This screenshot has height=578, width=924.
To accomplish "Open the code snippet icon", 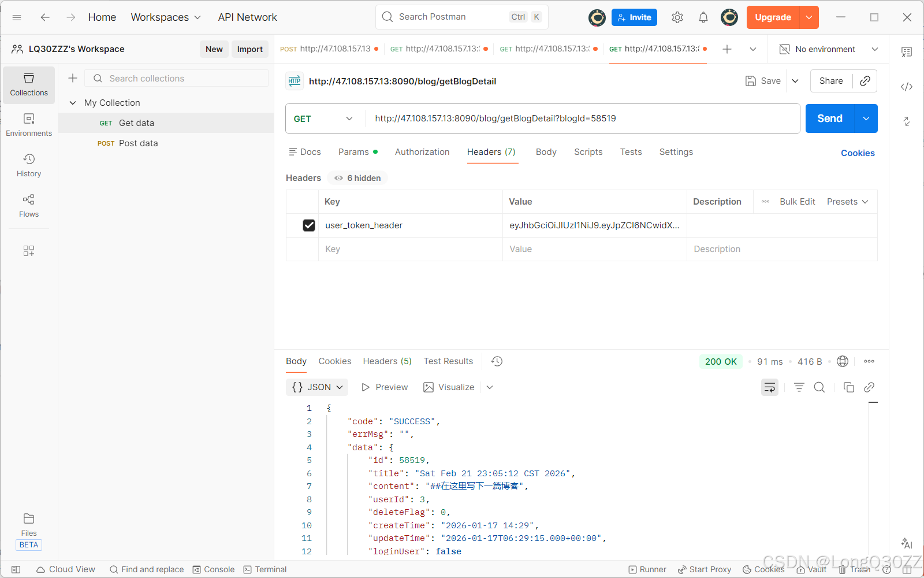I will point(907,87).
